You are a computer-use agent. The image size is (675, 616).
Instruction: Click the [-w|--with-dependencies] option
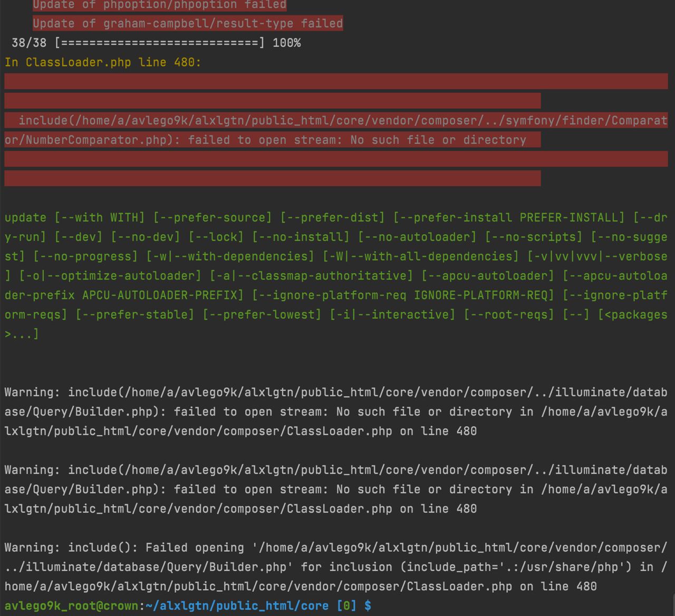(230, 256)
